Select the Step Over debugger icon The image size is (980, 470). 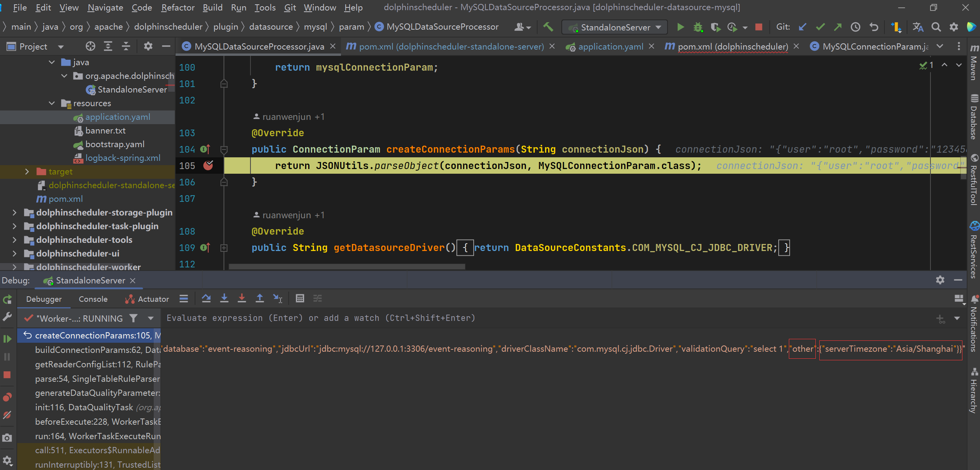206,299
